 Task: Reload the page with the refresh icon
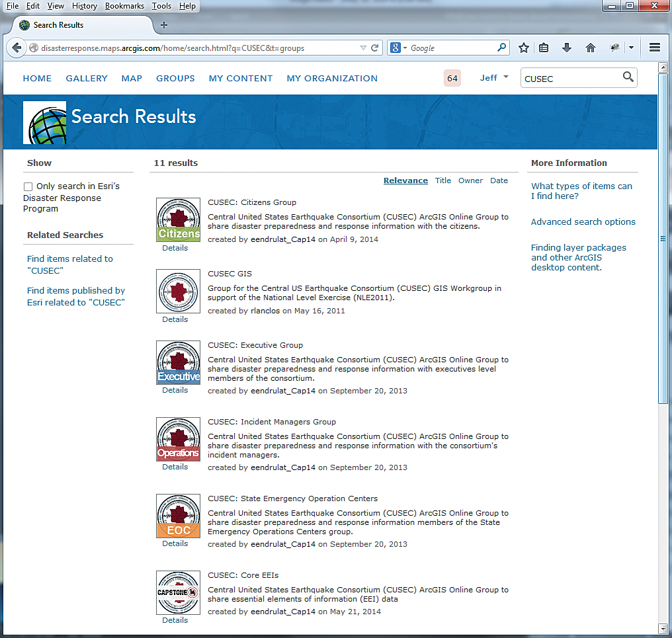374,48
